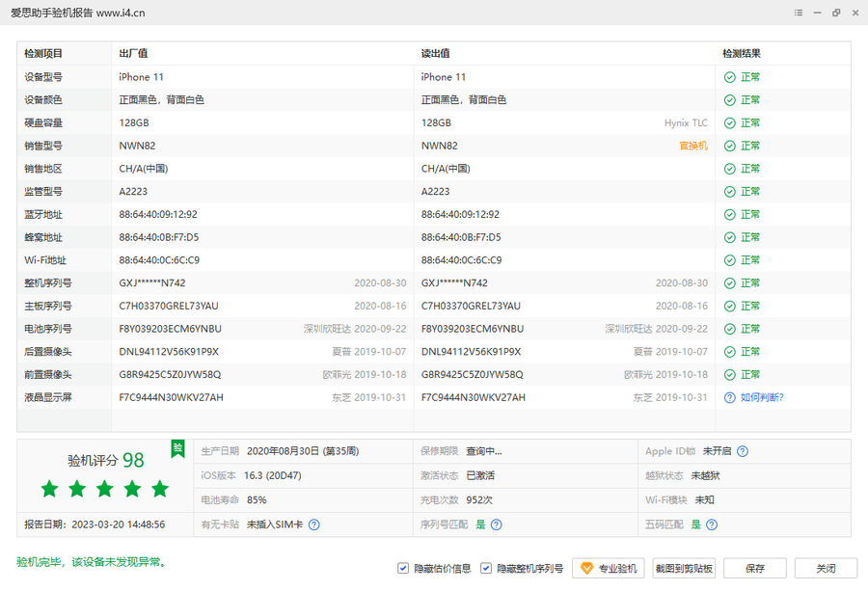
Task: Click green check icon in 设备型号 row
Action: tap(730, 77)
